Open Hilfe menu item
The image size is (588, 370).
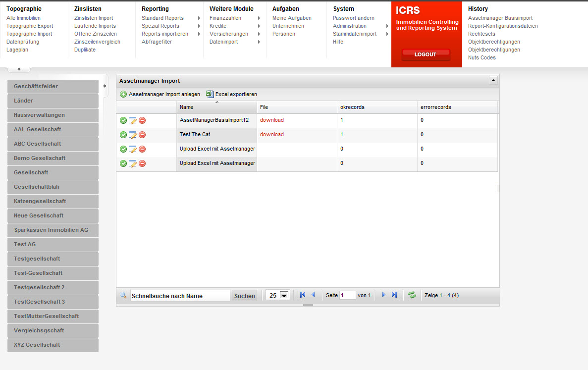338,42
